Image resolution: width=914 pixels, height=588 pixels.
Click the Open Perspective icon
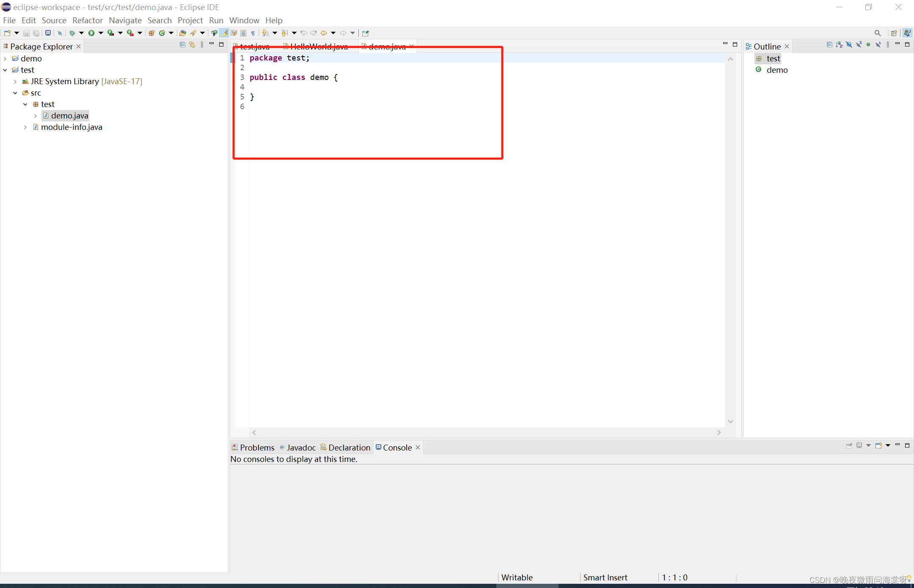coord(894,33)
